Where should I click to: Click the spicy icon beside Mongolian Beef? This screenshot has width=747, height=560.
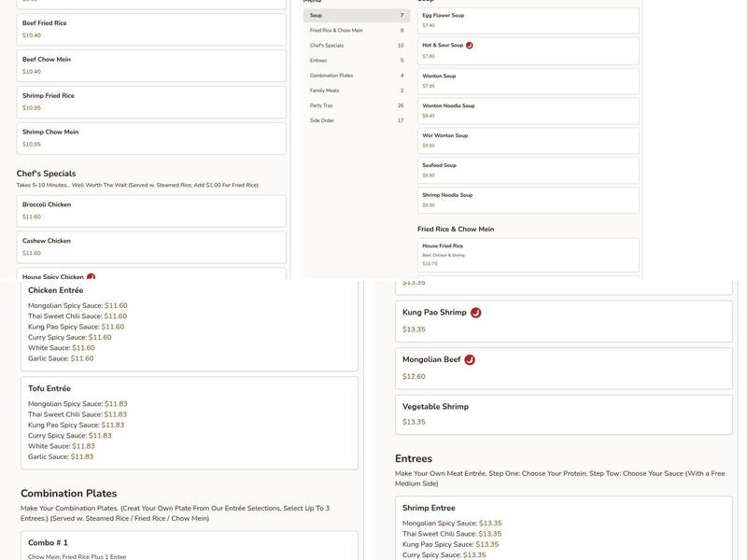[470, 359]
